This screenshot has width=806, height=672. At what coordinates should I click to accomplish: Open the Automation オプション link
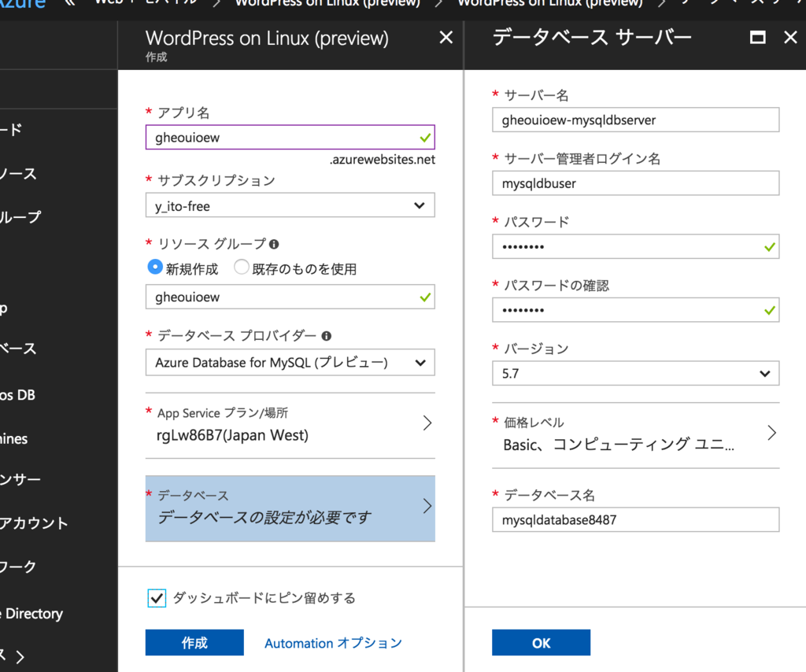(333, 643)
